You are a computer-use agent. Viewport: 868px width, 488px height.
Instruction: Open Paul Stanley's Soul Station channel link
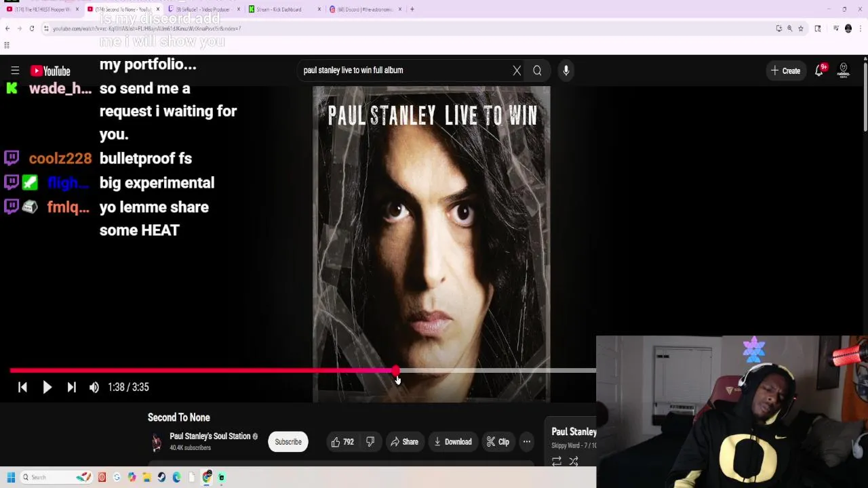210,436
